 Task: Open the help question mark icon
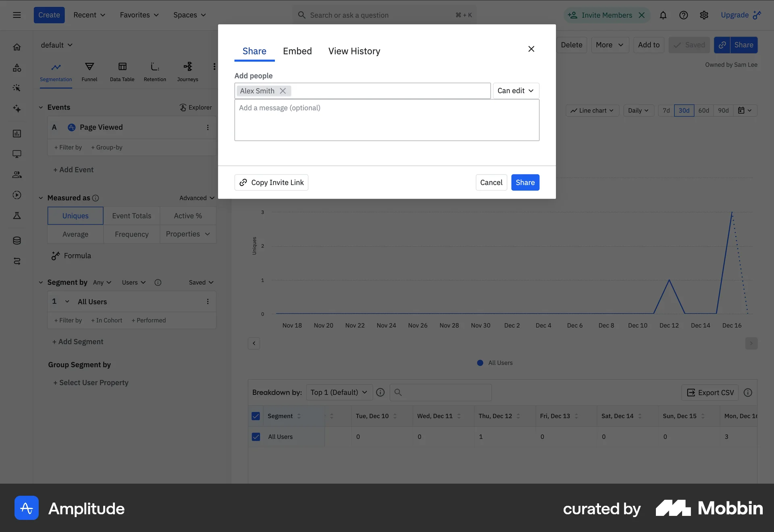[x=683, y=15]
